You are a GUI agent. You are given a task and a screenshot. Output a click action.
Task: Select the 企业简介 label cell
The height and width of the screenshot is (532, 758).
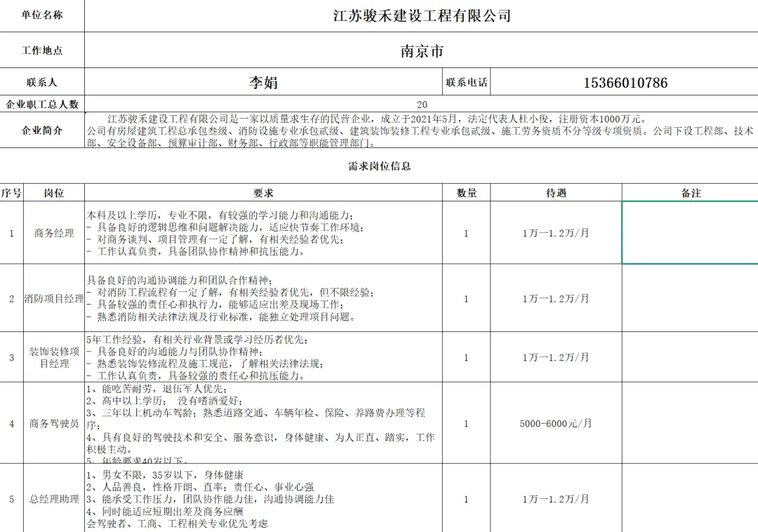click(42, 130)
